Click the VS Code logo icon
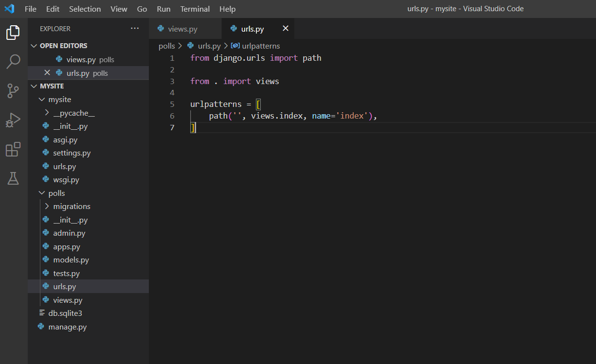This screenshot has width=596, height=364. point(9,9)
